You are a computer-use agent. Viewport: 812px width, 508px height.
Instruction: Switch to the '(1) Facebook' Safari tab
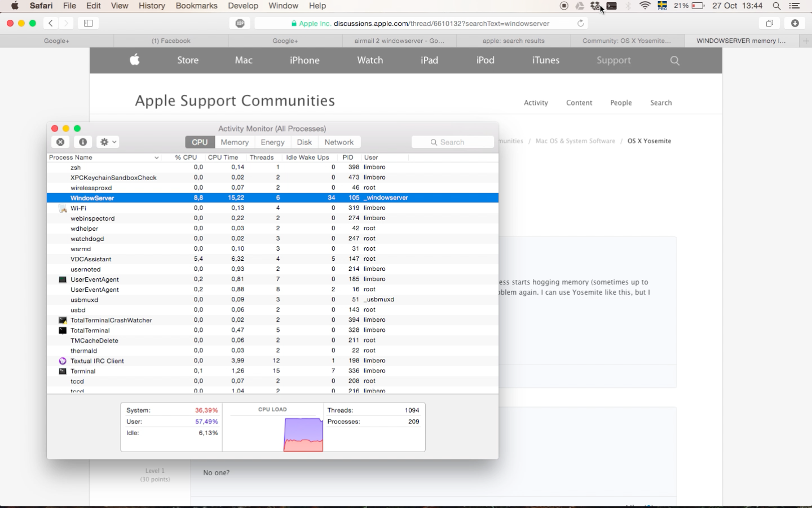tap(171, 41)
